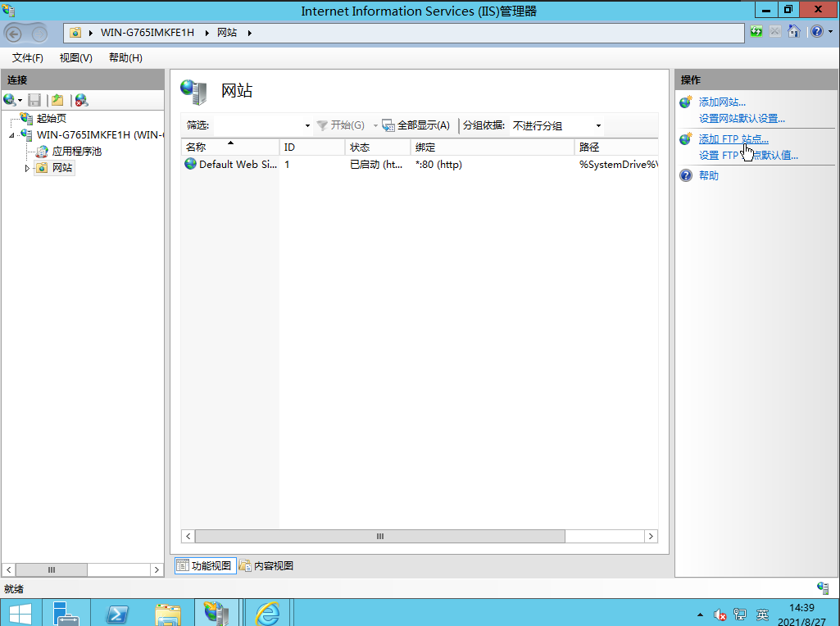Click 设置 FTP 站点默认值... link
This screenshot has height=626, width=840.
click(x=748, y=156)
